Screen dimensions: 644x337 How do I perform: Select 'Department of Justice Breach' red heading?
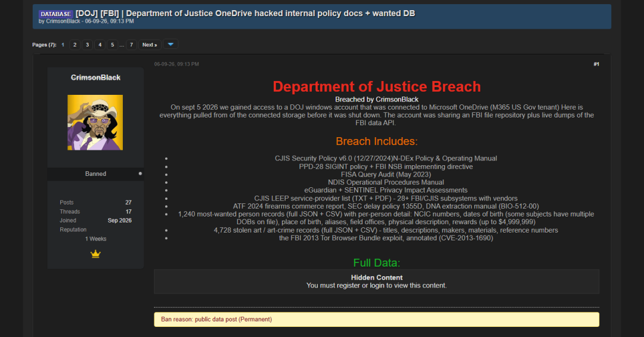377,86
